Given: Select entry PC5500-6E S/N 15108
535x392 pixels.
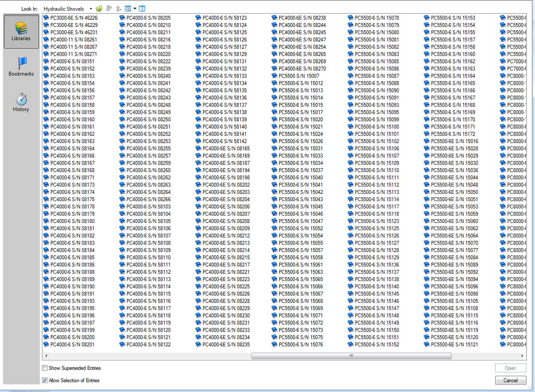Looking at the screenshot, I should pyautogui.click(x=451, y=308).
